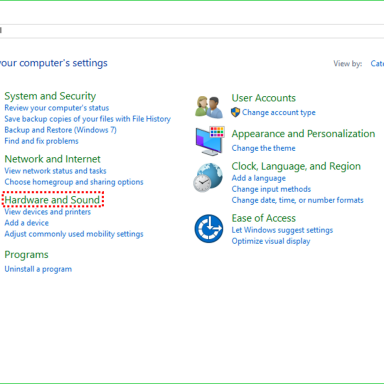384x384 pixels.
Task: Open Change the theme link
Action: (263, 148)
